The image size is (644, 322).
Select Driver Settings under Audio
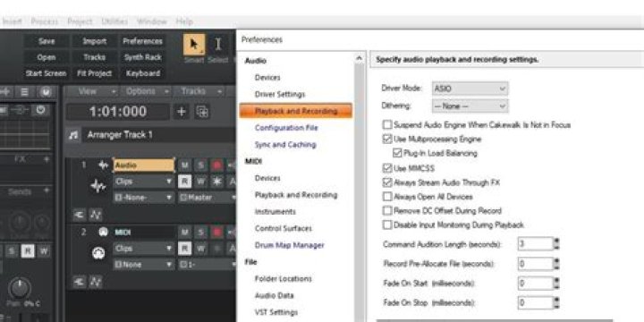pyautogui.click(x=280, y=95)
